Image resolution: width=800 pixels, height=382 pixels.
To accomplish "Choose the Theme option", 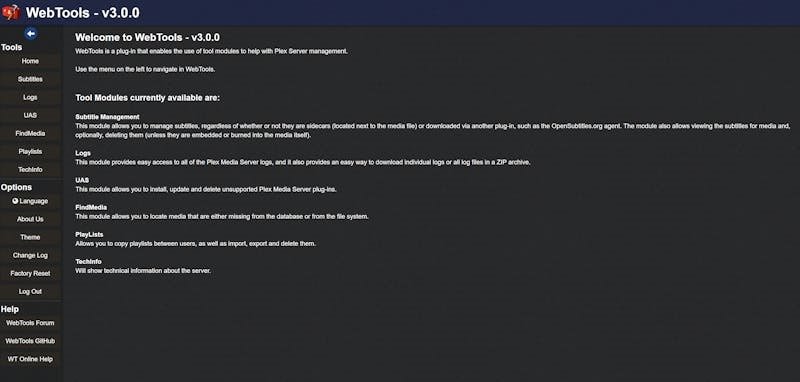I will 30,237.
